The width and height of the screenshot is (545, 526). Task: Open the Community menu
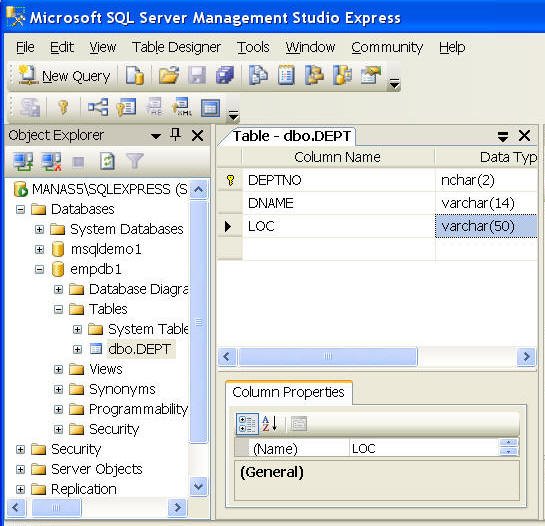[387, 47]
